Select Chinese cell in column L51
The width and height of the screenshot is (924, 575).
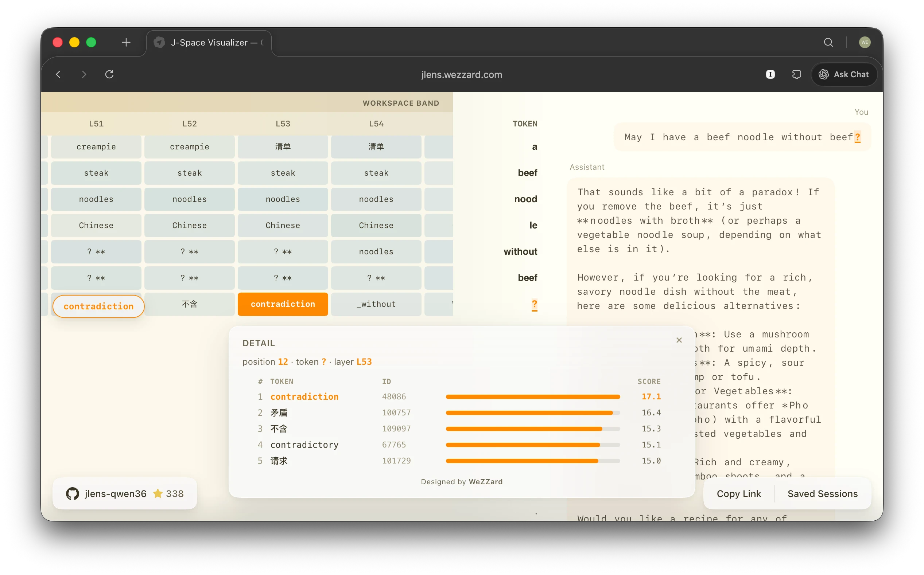click(96, 226)
